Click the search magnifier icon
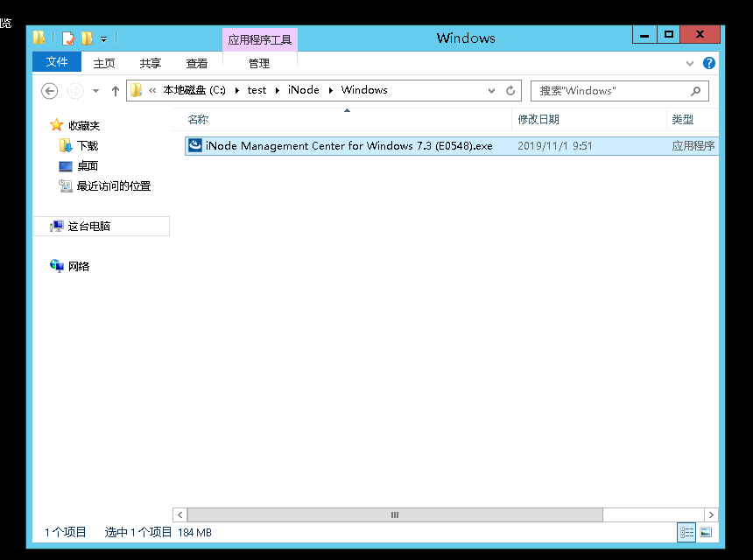Image resolution: width=753 pixels, height=560 pixels. (695, 91)
